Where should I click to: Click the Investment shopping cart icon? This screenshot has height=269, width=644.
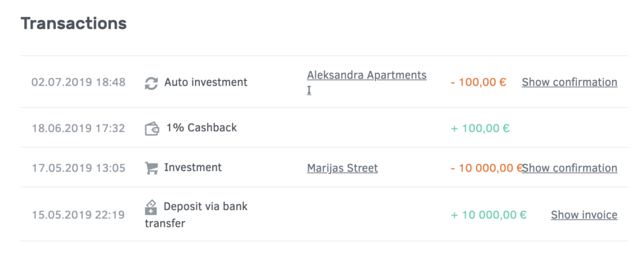(x=151, y=168)
